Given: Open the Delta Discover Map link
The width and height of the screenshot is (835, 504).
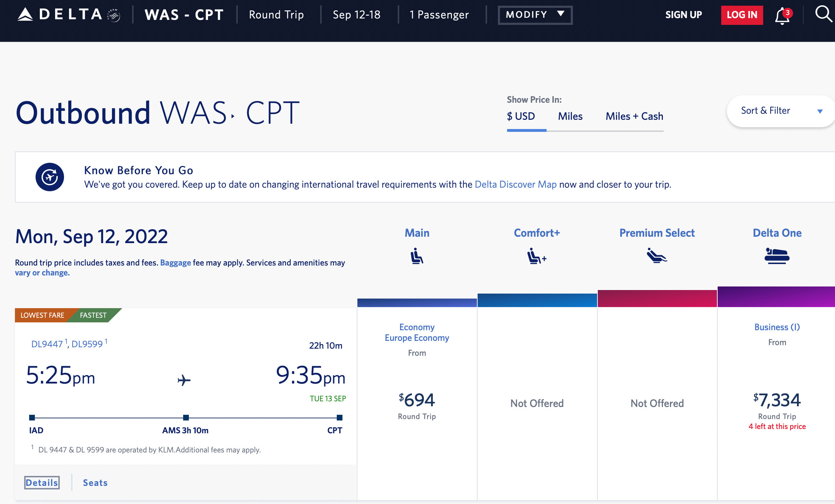Looking at the screenshot, I should click(515, 184).
